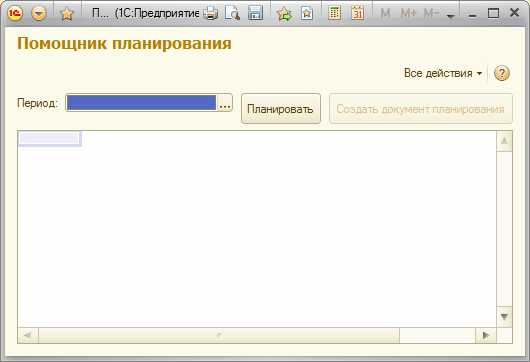Close the Помощник планирования window
Image resolution: width=530 pixels, height=362 pixels.
[514, 13]
